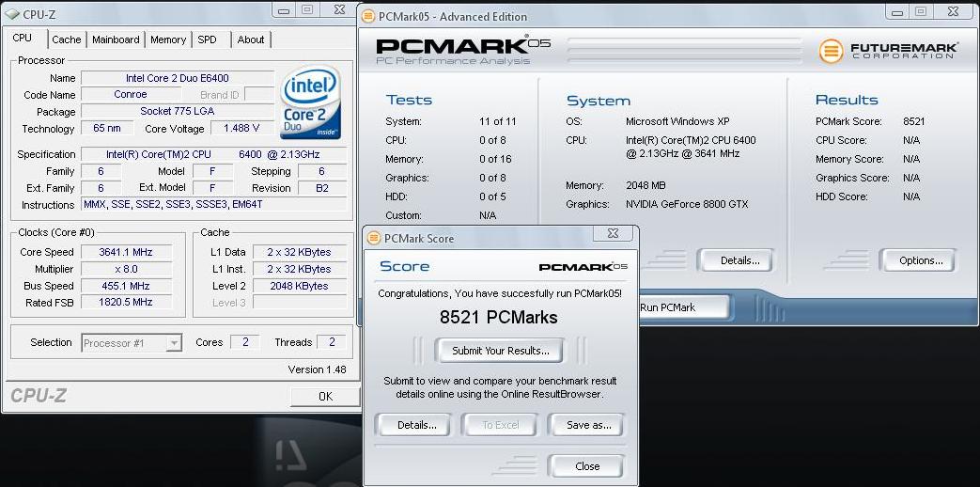Minimize the CPU-Z window
980x487 pixels.
(x=284, y=10)
